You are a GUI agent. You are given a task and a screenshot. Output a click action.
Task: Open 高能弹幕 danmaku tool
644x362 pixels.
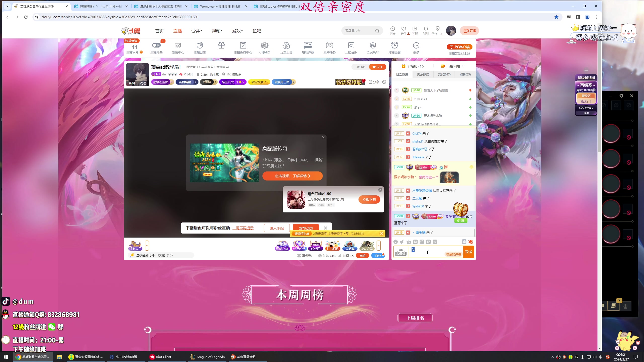pyautogui.click(x=308, y=48)
